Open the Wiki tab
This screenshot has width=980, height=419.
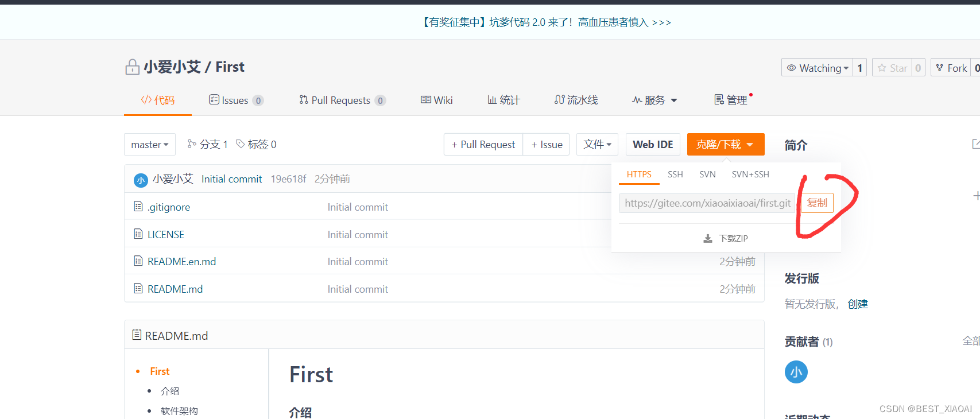click(x=437, y=100)
